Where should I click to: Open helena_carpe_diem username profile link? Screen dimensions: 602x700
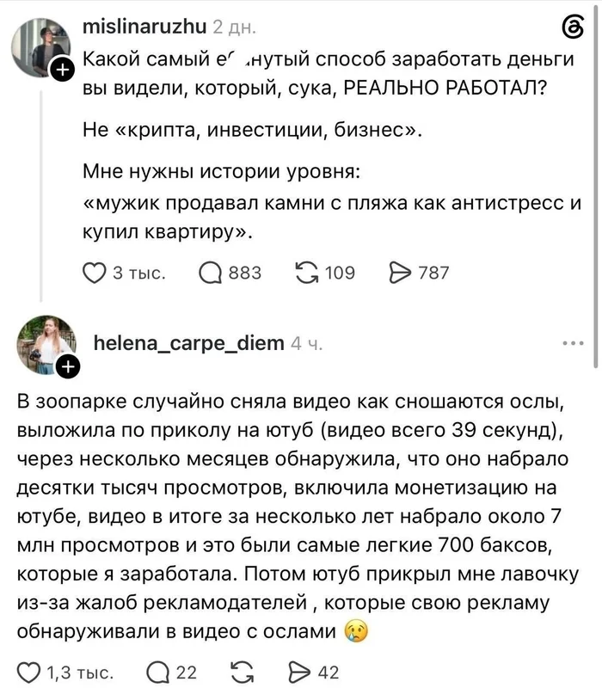(x=189, y=343)
